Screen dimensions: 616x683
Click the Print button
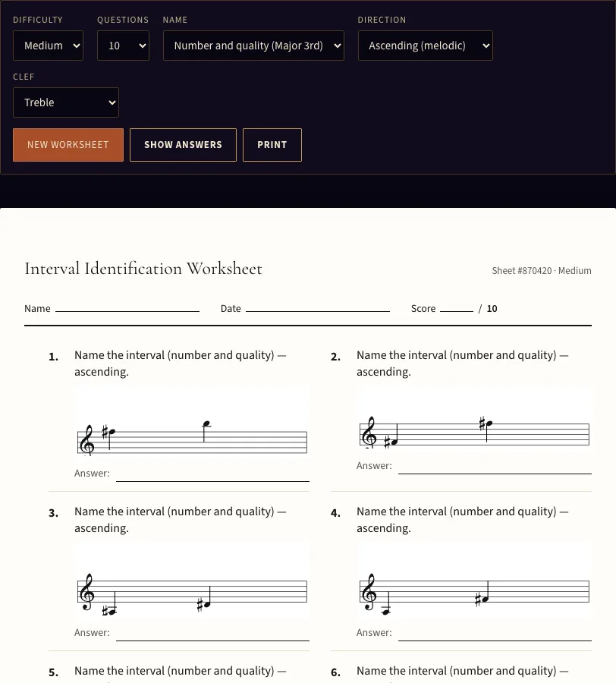click(x=272, y=145)
